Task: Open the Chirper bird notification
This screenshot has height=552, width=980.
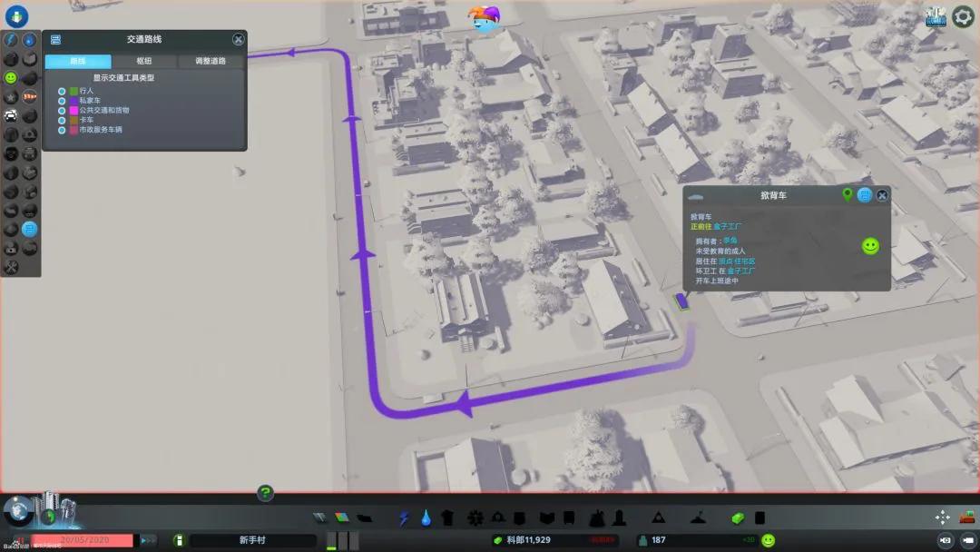Action: (x=485, y=19)
